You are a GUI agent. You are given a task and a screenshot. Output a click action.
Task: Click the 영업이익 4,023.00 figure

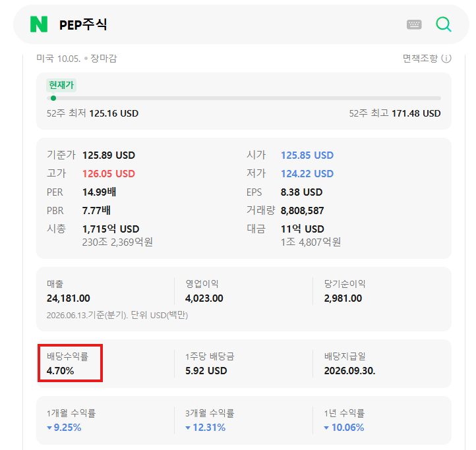click(204, 298)
